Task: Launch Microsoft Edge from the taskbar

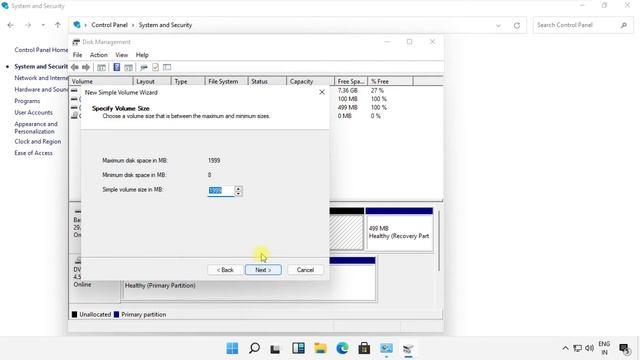Action: pos(342,348)
